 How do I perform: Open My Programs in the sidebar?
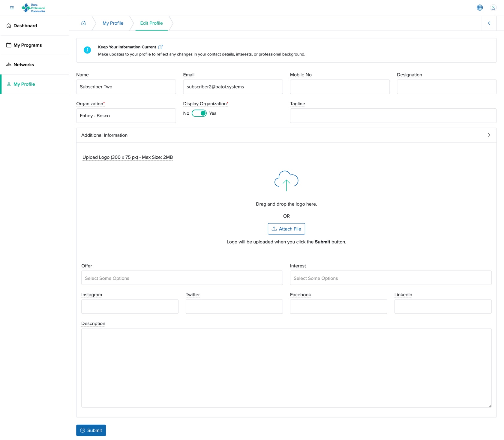[34, 45]
